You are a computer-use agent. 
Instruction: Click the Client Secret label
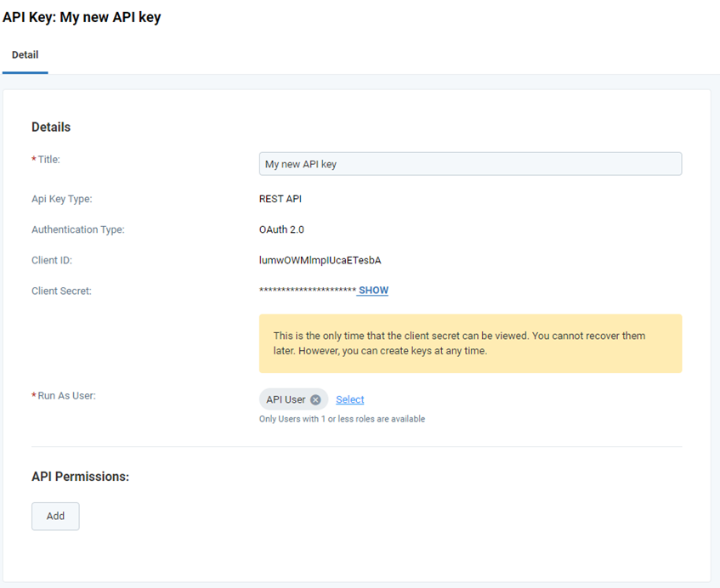pyautogui.click(x=61, y=291)
